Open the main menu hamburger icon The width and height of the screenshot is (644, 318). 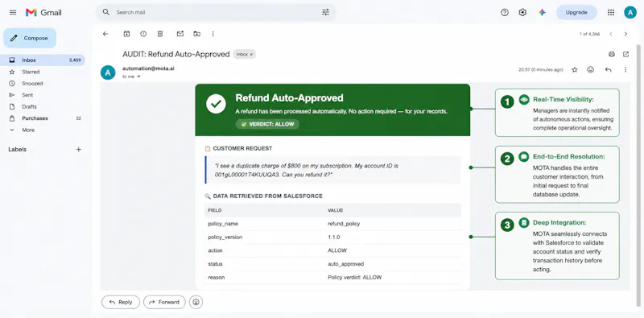[13, 12]
